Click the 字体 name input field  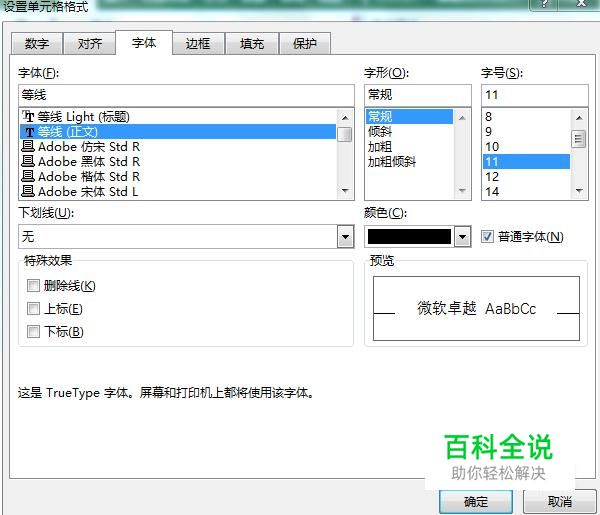[186, 95]
